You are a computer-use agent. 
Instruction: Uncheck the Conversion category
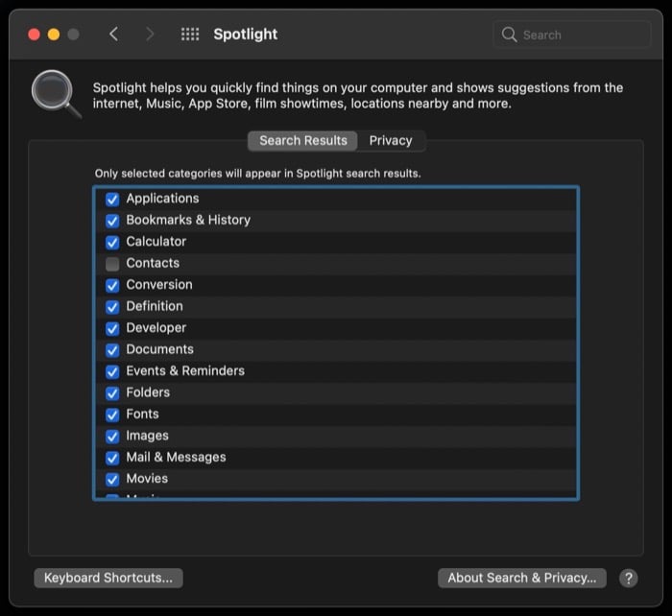[x=112, y=285]
